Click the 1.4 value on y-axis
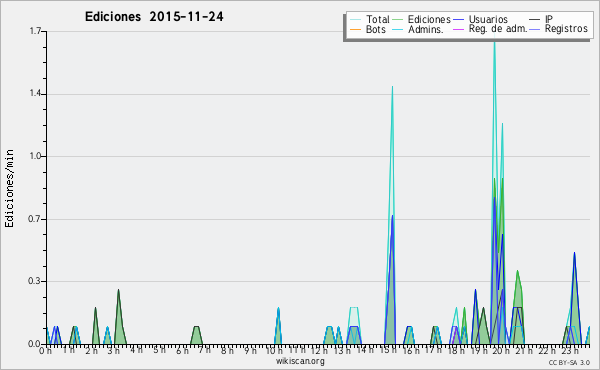 35,94
